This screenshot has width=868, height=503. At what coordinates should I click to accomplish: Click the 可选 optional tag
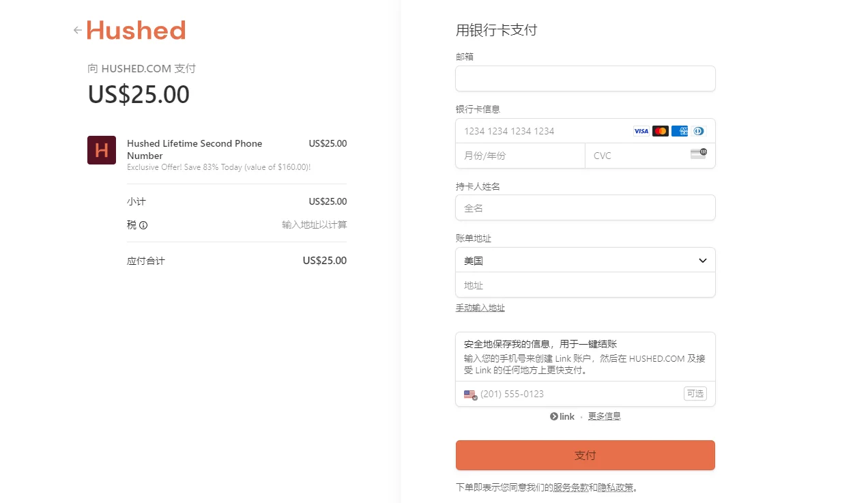[x=695, y=394]
